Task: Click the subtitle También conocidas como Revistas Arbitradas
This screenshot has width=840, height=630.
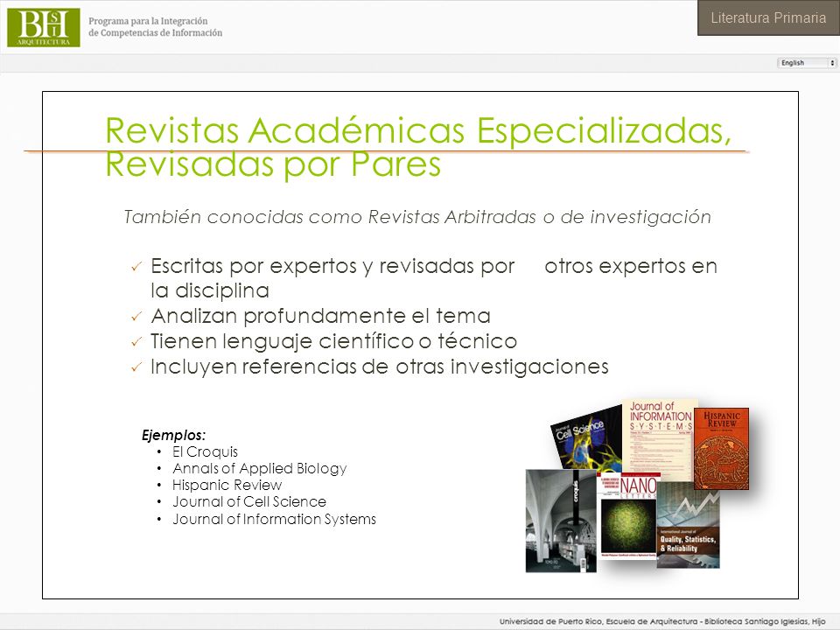Action: pos(416,217)
